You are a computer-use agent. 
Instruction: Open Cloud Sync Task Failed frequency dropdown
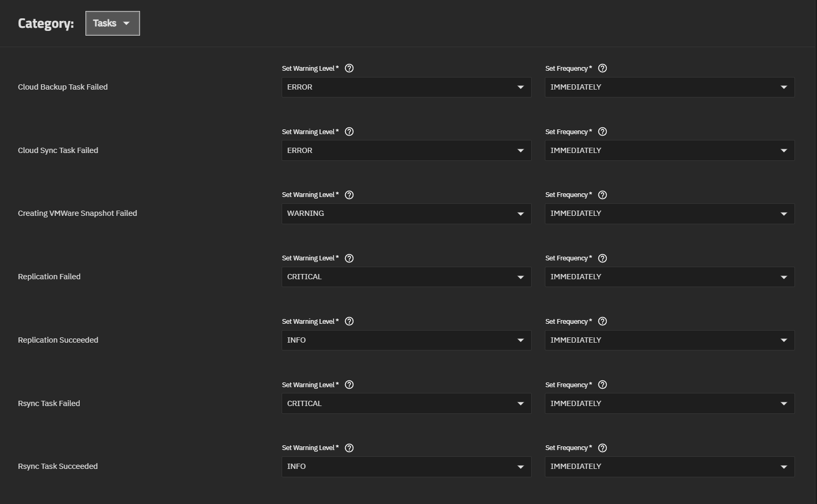[x=670, y=150]
